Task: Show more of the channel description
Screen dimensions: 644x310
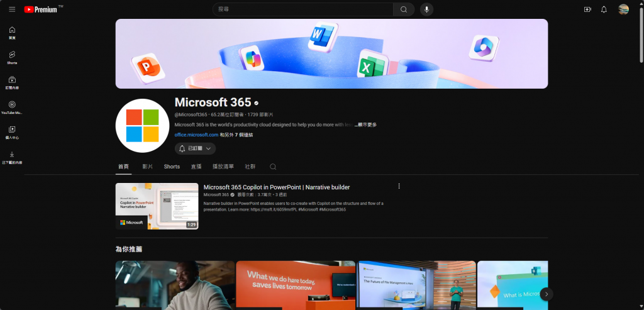Action: pyautogui.click(x=366, y=125)
